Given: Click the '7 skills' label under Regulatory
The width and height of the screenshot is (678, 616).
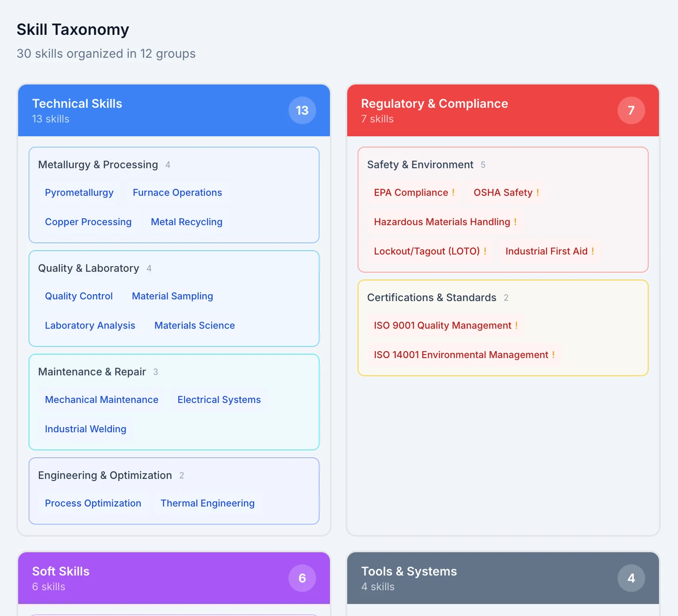Looking at the screenshot, I should tap(377, 119).
